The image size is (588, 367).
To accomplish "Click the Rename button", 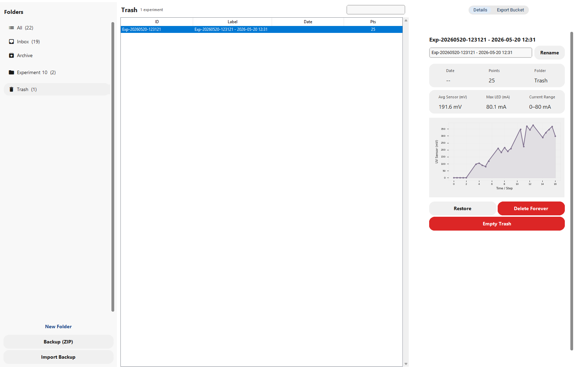I will [549, 53].
